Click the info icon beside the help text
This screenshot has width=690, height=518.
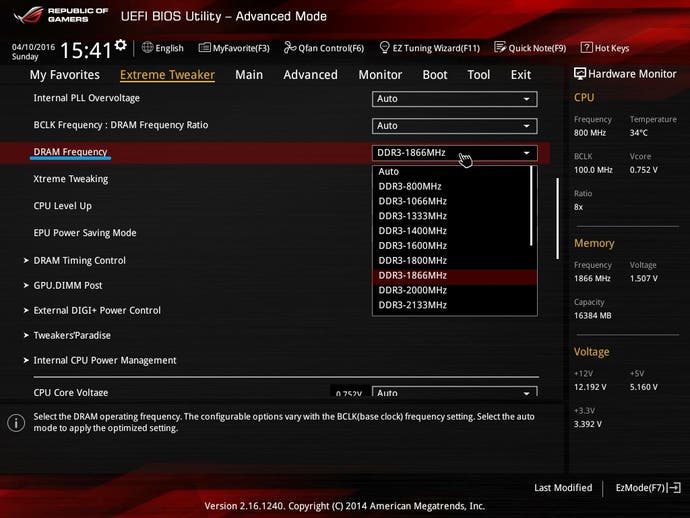pos(16,423)
